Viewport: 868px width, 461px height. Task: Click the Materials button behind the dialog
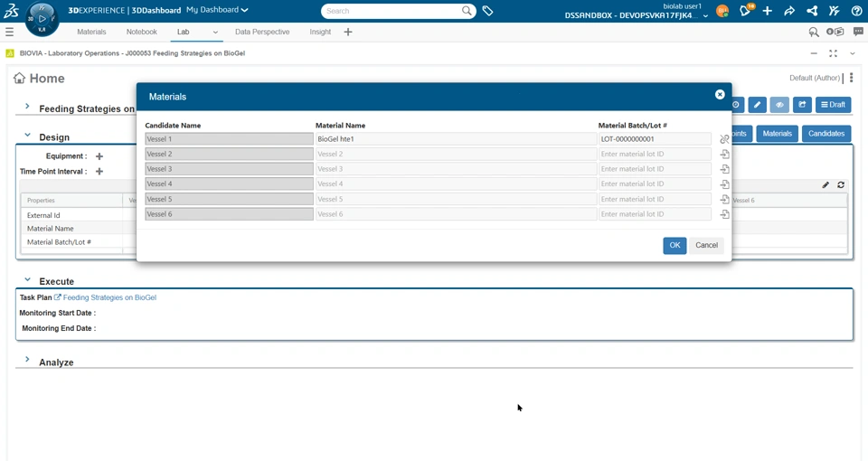pos(778,134)
